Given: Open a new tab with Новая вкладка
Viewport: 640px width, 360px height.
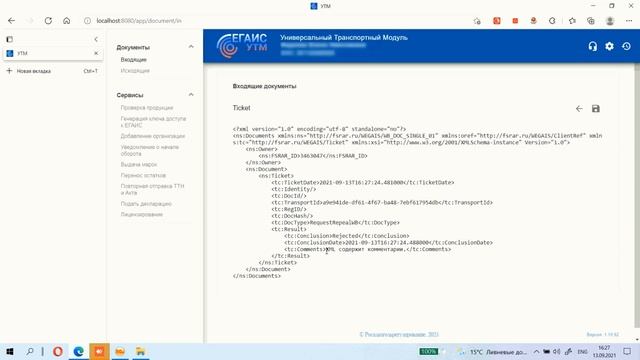Looking at the screenshot, I should (52, 71).
